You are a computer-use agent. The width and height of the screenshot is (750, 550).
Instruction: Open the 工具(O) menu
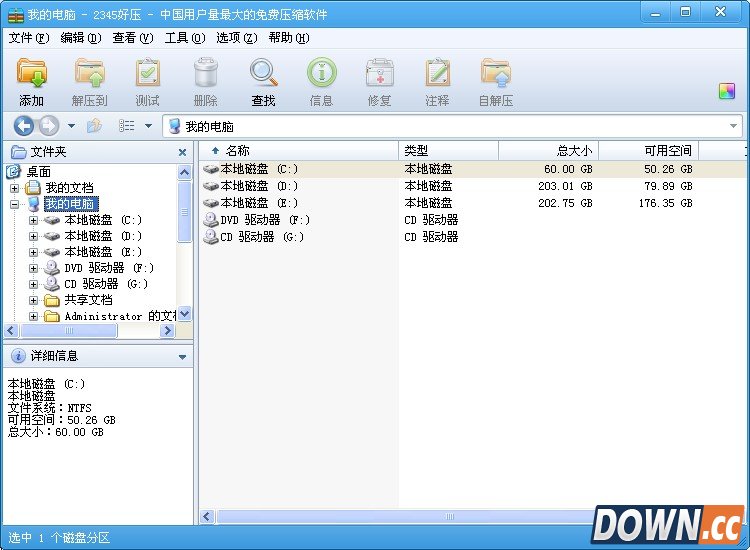click(184, 38)
